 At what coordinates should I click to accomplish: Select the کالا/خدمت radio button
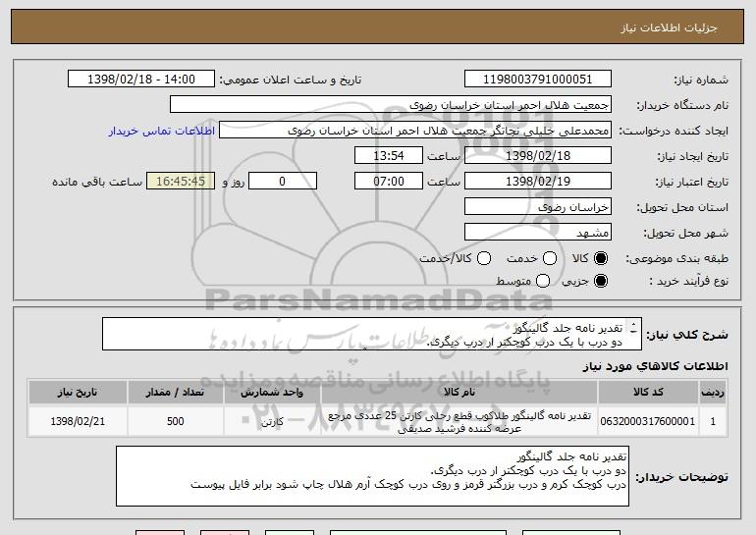point(484,259)
